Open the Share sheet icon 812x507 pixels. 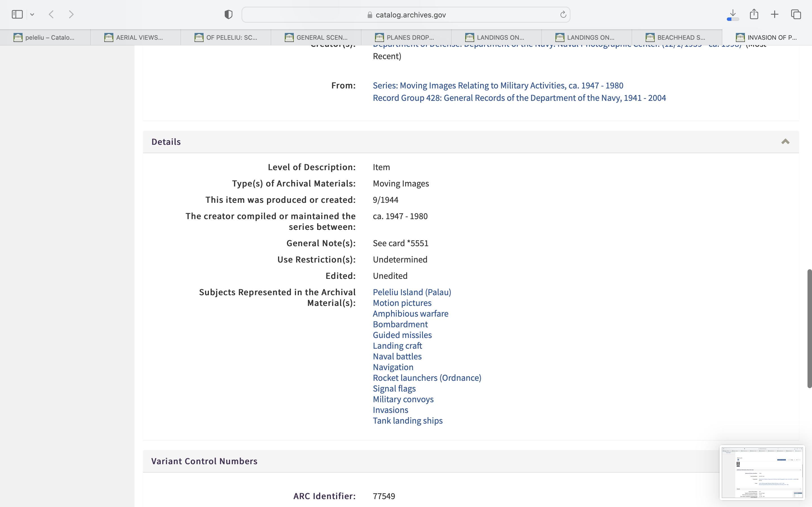point(754,14)
